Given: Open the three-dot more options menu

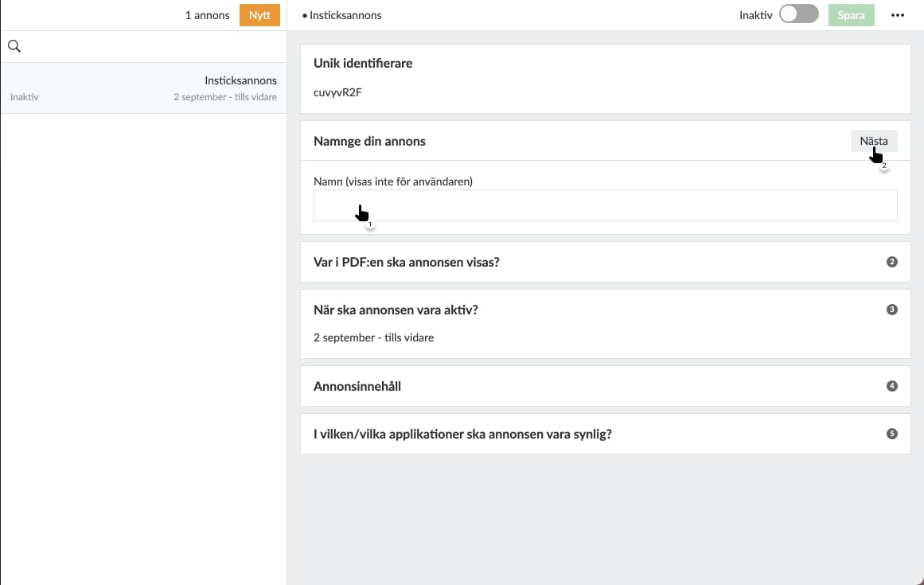Looking at the screenshot, I should (x=898, y=15).
